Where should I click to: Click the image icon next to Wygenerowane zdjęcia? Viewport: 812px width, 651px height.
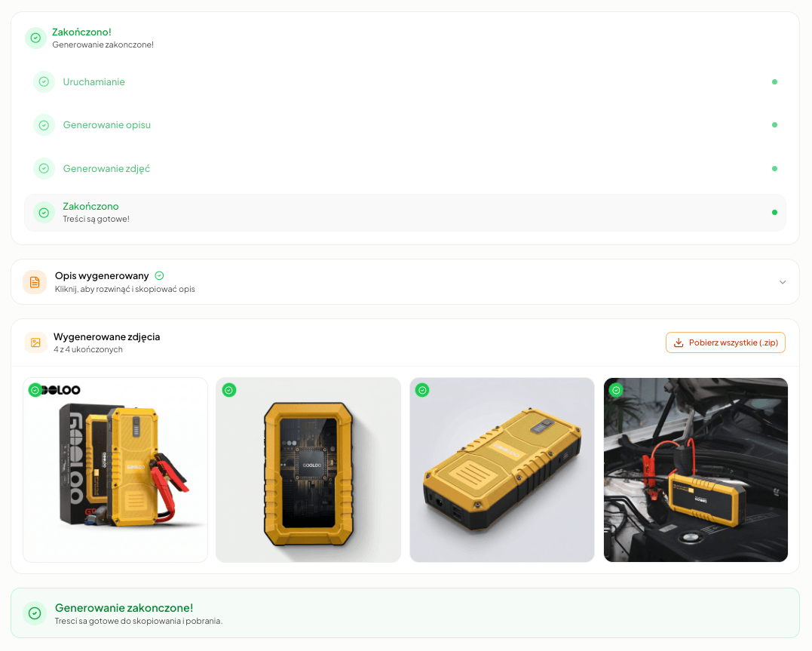pos(35,342)
